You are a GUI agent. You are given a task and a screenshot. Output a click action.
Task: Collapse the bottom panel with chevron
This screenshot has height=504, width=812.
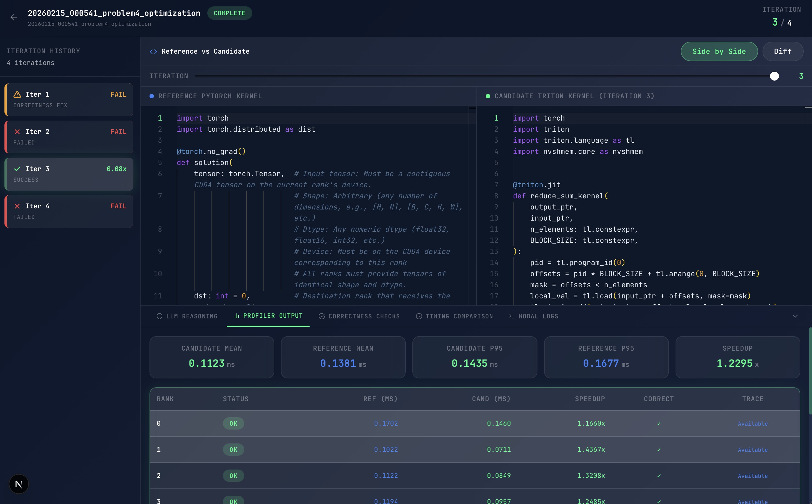(x=795, y=316)
